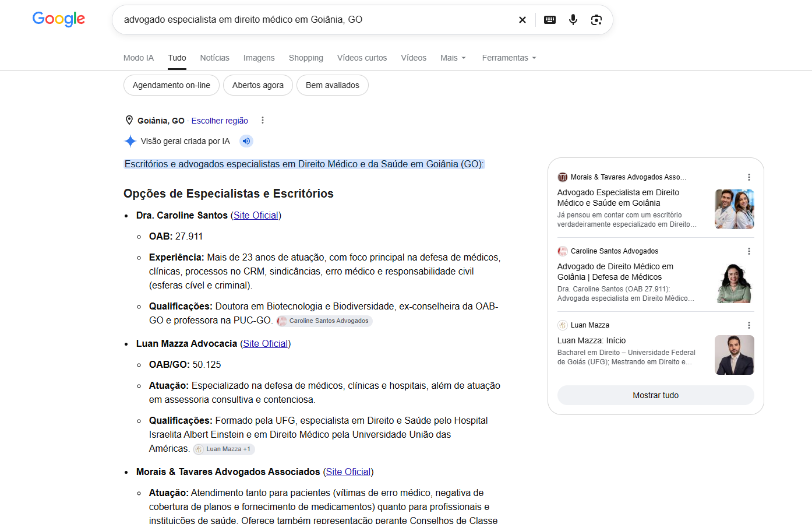Image resolution: width=812 pixels, height=524 pixels.
Task: Switch to the Modo IA tab
Action: (139, 58)
